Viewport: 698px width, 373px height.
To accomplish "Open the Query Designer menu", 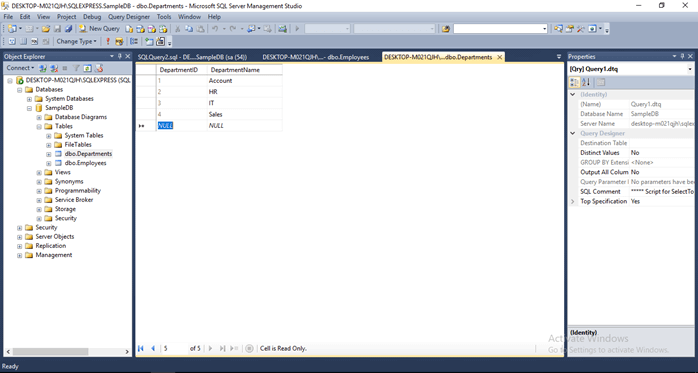I will [x=129, y=16].
